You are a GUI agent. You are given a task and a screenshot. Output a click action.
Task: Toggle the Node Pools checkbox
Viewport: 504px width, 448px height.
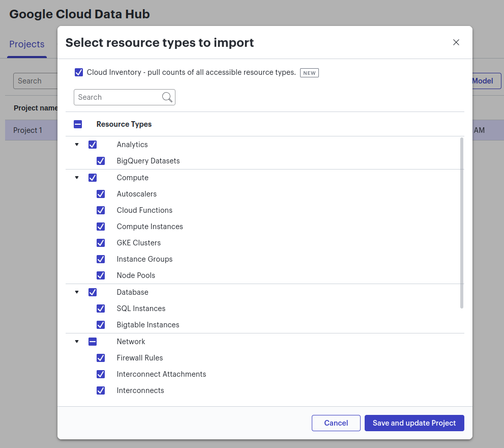click(101, 275)
